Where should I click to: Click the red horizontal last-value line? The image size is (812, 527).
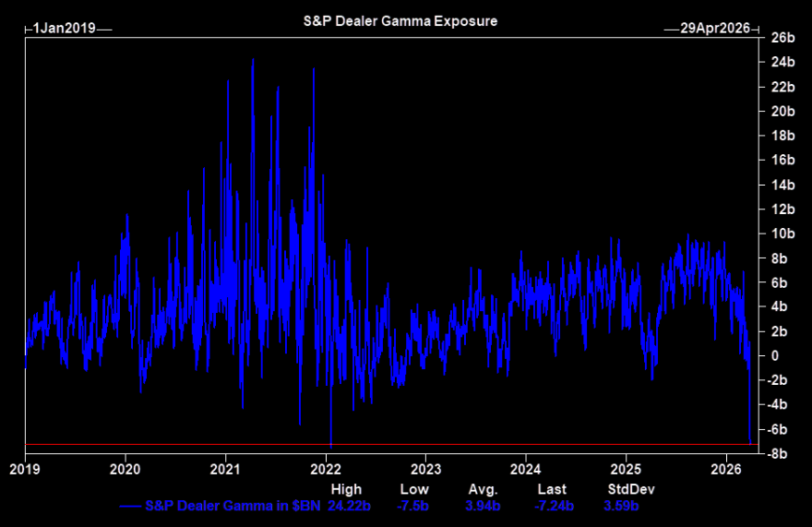369,445
